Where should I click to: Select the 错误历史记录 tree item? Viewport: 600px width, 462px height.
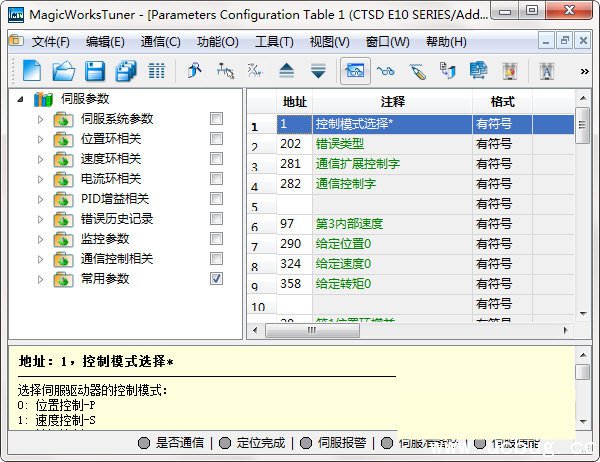[117, 219]
